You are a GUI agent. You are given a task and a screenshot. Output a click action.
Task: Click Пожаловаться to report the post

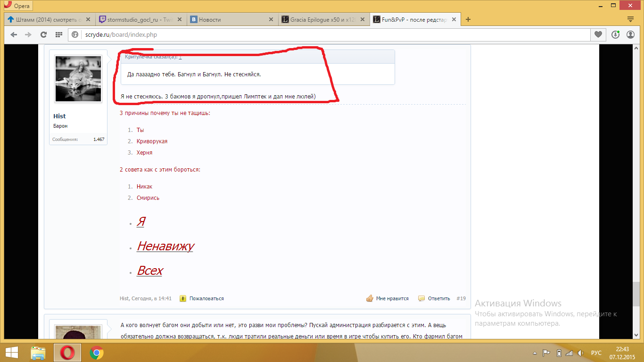(x=206, y=298)
